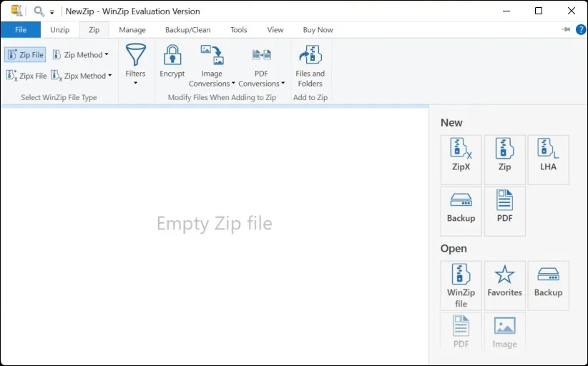Image resolution: width=588 pixels, height=366 pixels.
Task: Open the Filters funnel menu
Action: tap(135, 64)
